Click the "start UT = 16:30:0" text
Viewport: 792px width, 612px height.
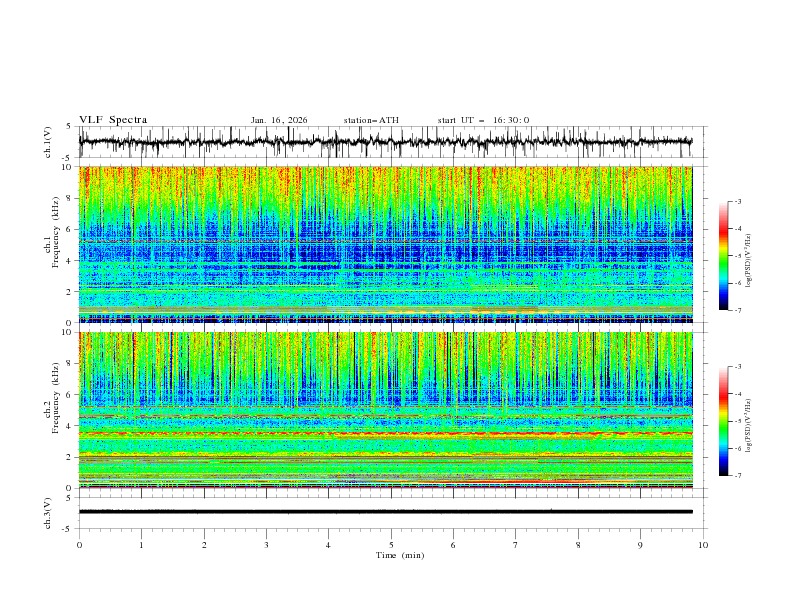pos(483,120)
